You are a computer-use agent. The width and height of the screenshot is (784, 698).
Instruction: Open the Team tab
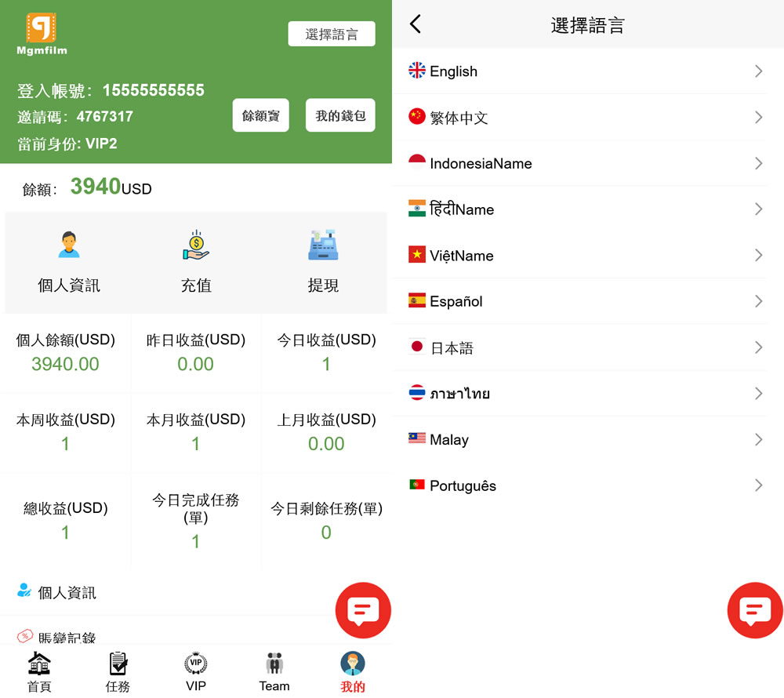[274, 672]
